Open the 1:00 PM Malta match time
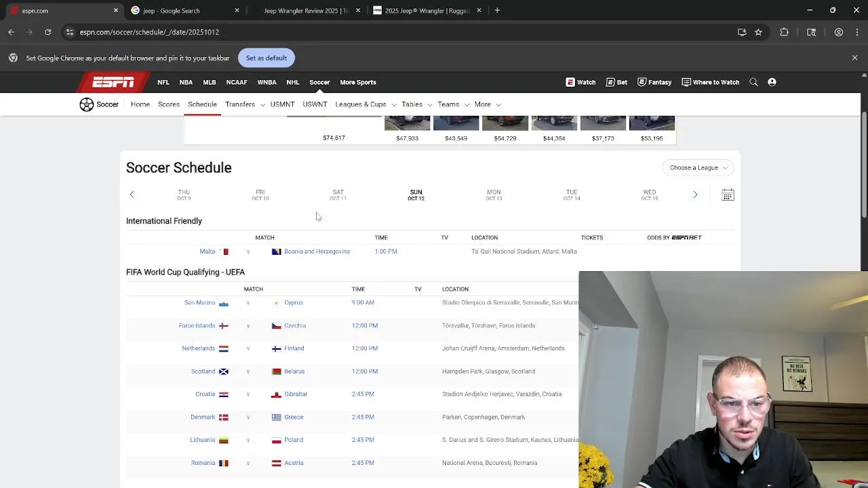 (x=386, y=251)
